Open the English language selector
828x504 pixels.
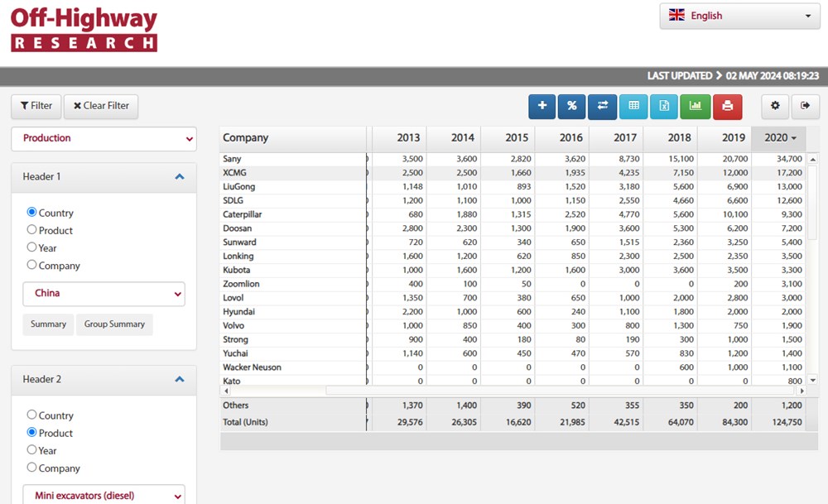tap(739, 16)
